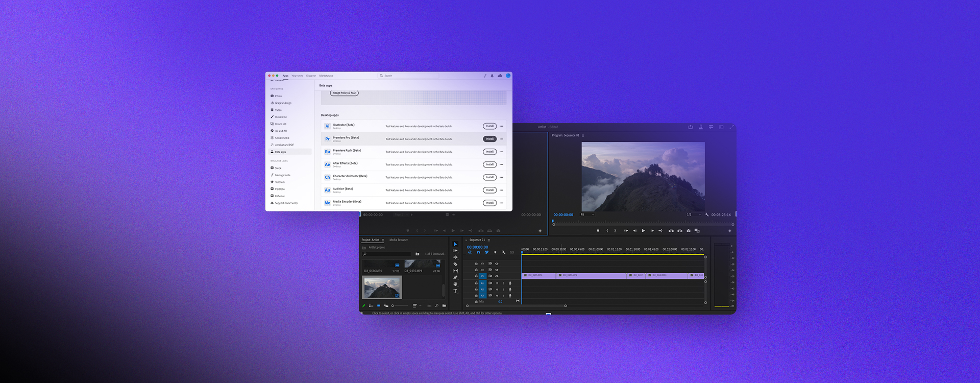Open the Fit zoom level dropdown
Image resolution: width=980 pixels, height=383 pixels.
coord(587,214)
